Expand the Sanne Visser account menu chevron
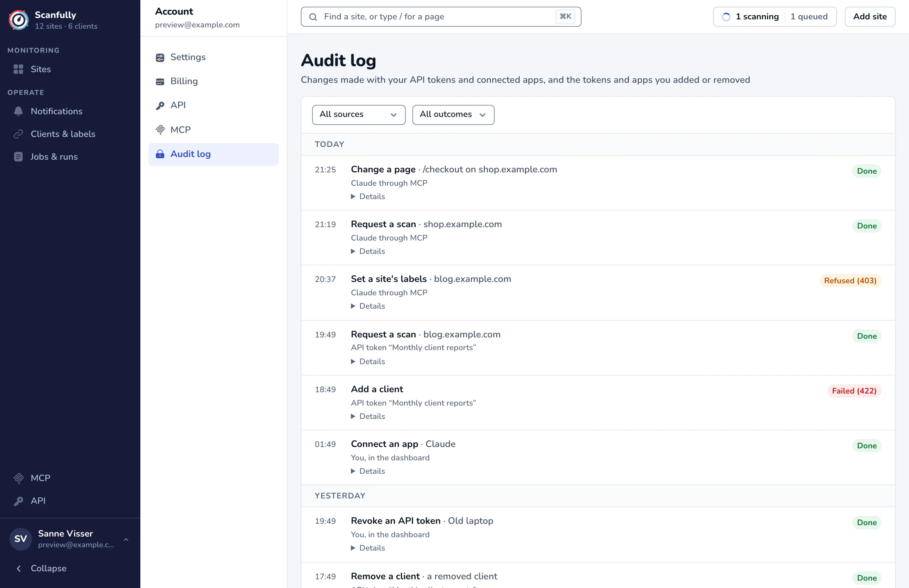Image resolution: width=909 pixels, height=588 pixels. coord(126,539)
